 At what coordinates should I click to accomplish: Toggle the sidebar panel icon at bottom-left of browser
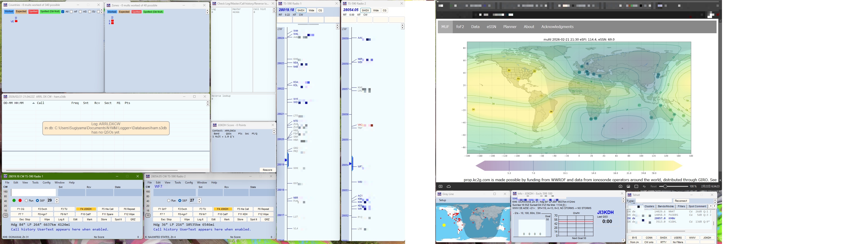click(440, 186)
